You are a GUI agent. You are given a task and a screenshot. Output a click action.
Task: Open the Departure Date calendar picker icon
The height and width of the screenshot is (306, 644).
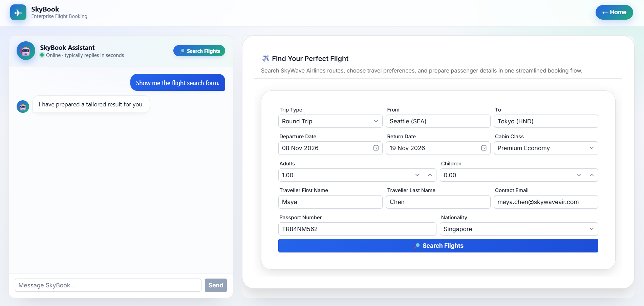pyautogui.click(x=376, y=148)
